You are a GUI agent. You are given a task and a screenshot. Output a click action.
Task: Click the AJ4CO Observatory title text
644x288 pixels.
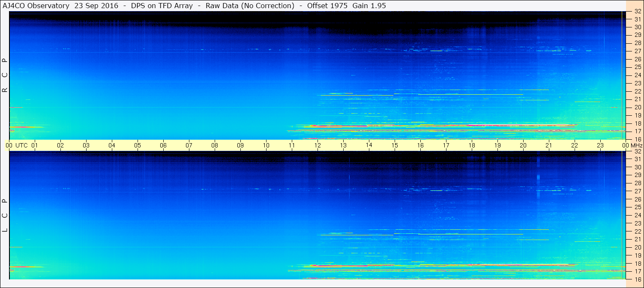36,6
